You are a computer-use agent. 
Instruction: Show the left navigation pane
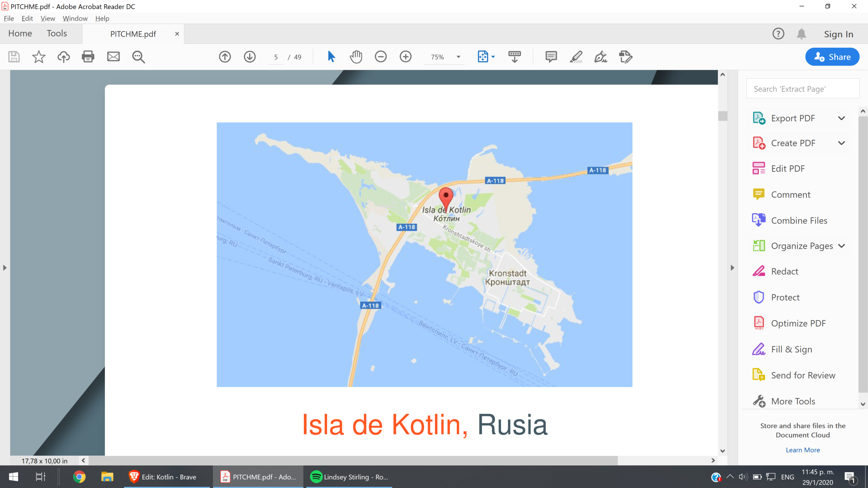[x=5, y=268]
